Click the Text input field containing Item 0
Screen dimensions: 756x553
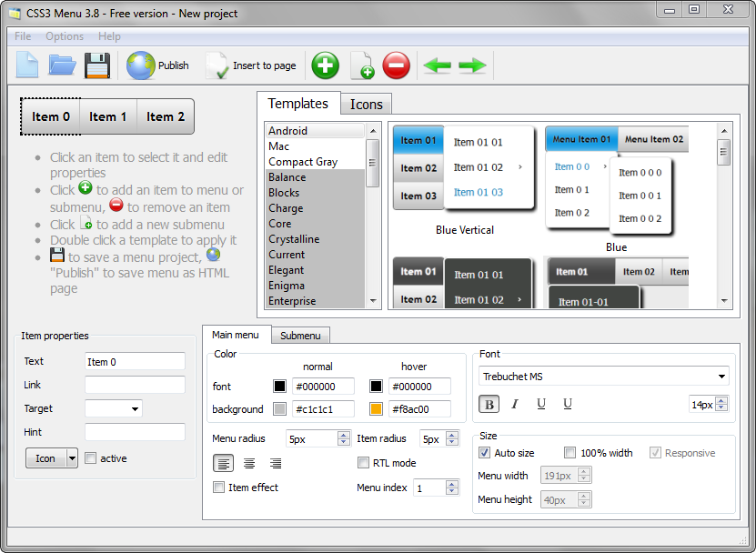(135, 362)
